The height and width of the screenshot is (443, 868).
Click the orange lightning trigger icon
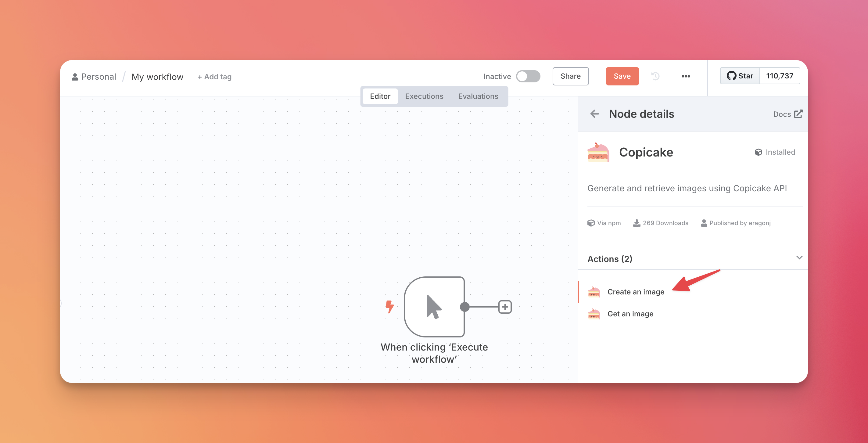pyautogui.click(x=389, y=307)
